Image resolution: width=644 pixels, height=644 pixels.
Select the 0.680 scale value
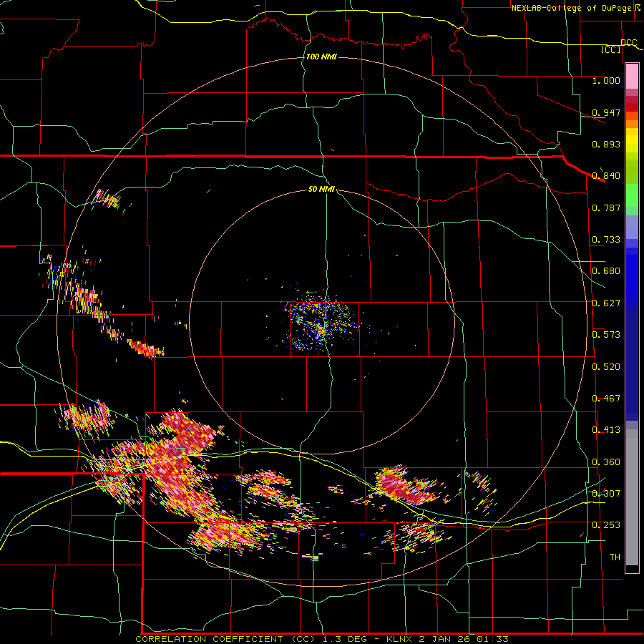[606, 271]
